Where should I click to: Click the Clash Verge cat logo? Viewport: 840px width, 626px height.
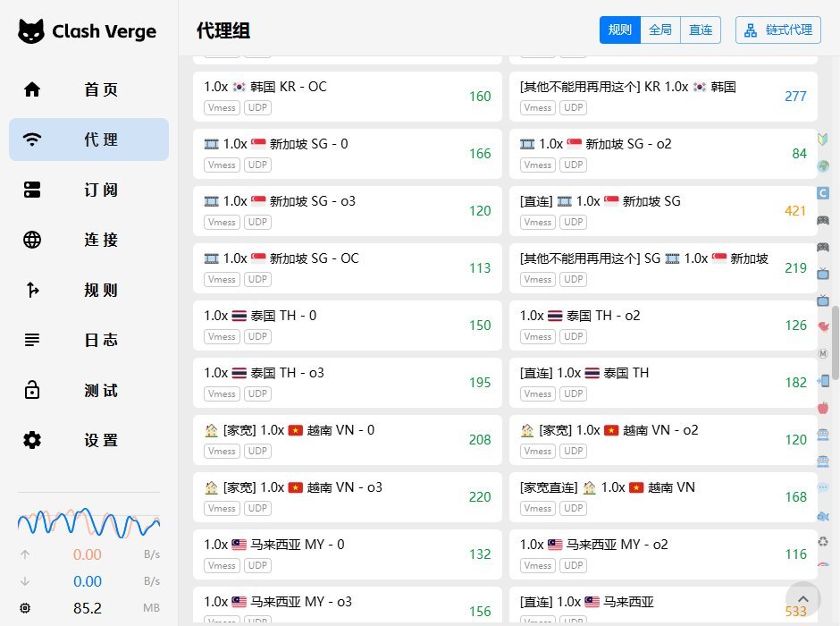point(31,31)
